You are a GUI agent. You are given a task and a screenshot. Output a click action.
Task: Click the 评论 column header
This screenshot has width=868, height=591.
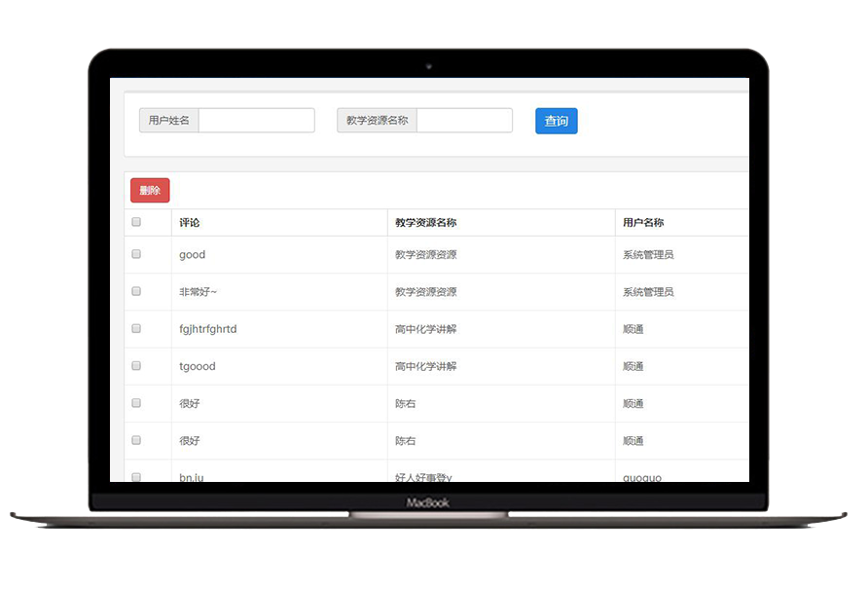coord(190,223)
